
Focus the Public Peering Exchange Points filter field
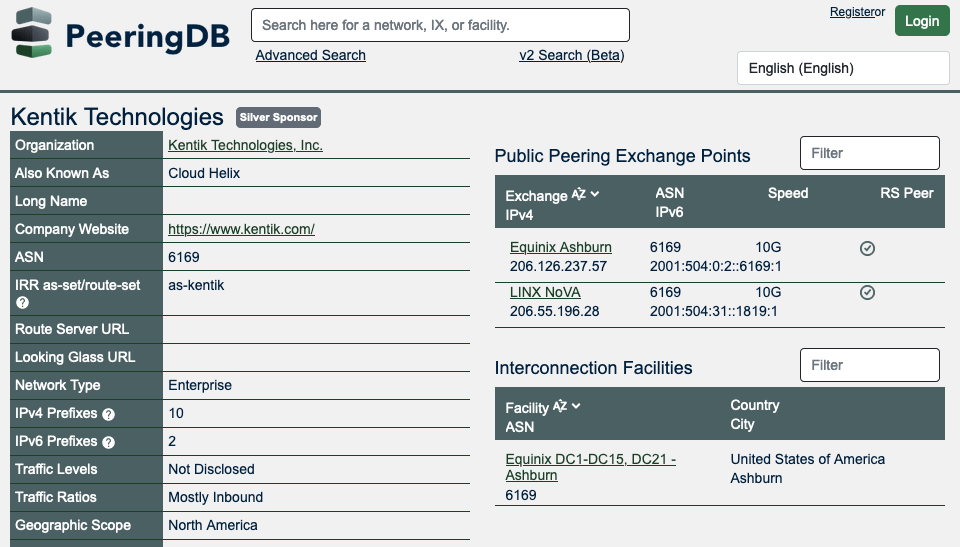point(869,153)
